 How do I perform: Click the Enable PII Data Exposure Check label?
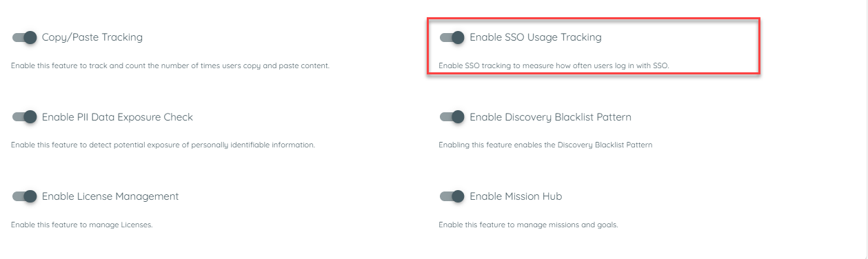pyautogui.click(x=117, y=117)
